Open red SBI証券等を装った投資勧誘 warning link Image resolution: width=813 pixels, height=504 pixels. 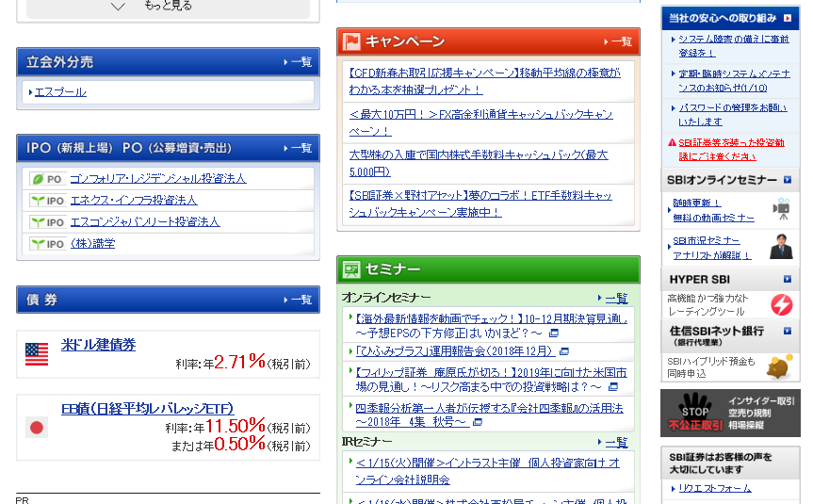pos(732,150)
